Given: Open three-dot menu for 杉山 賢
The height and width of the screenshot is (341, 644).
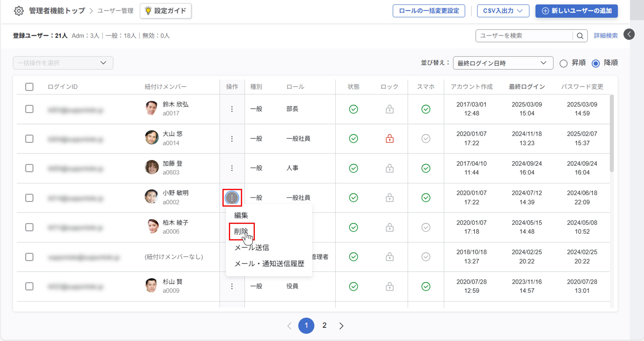Looking at the screenshot, I should pyautogui.click(x=232, y=286).
